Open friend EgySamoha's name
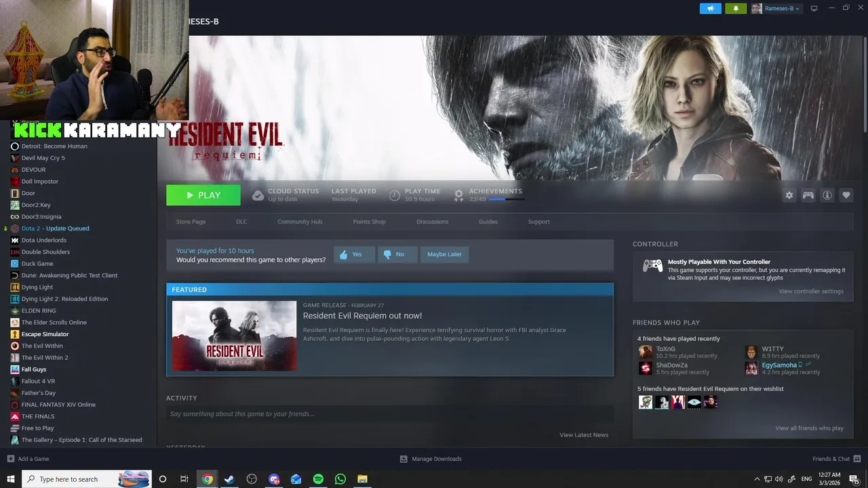 coord(779,365)
